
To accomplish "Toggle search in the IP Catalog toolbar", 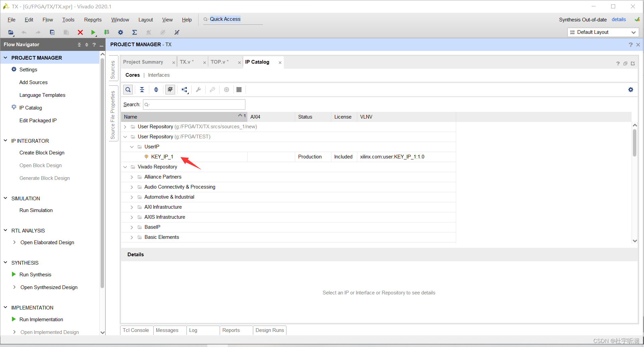I will pos(128,90).
